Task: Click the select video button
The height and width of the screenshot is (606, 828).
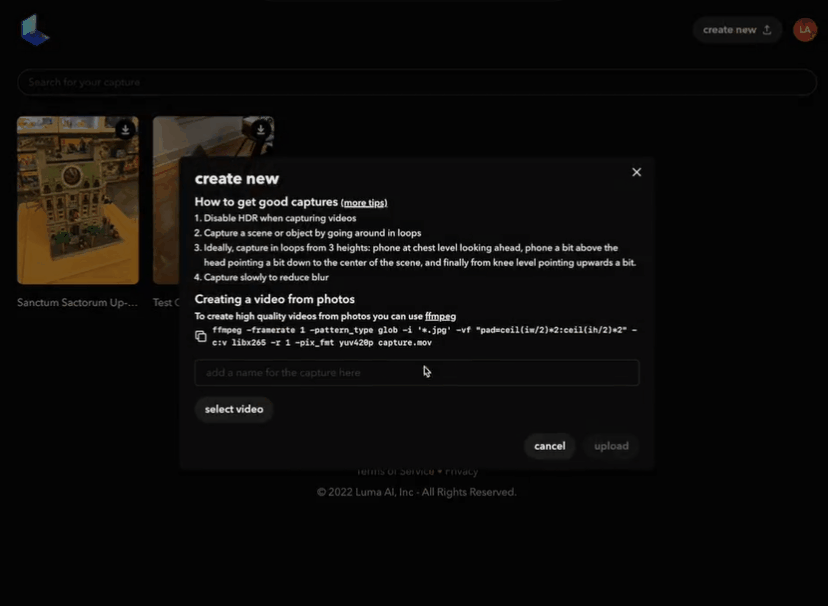Action: (x=234, y=409)
